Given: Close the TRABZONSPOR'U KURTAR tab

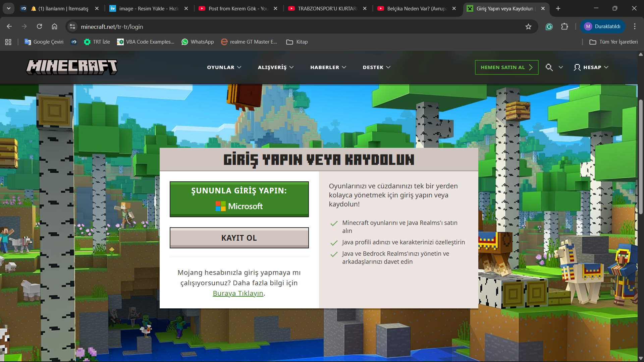Looking at the screenshot, I should (x=365, y=8).
